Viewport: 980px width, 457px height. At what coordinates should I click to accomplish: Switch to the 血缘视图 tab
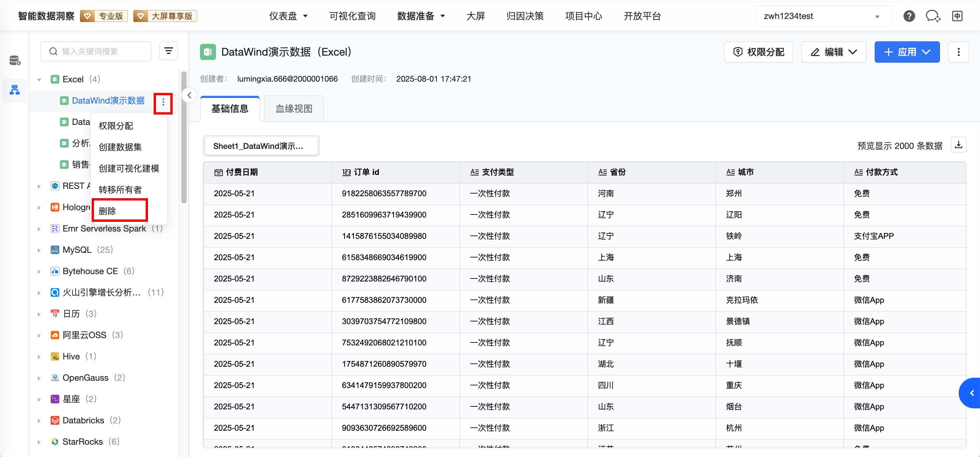pos(294,109)
